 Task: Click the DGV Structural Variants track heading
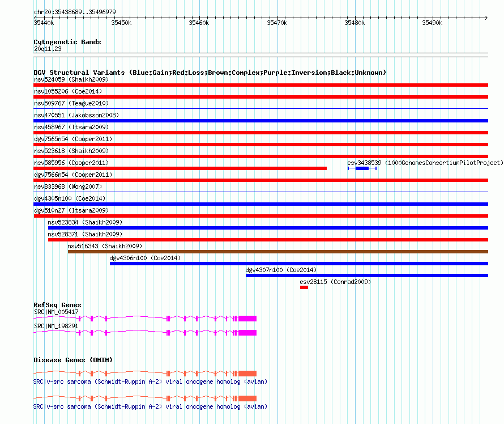point(210,73)
